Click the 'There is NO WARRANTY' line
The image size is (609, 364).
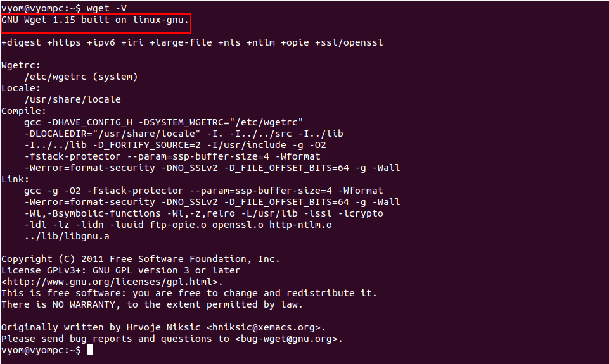(152, 304)
